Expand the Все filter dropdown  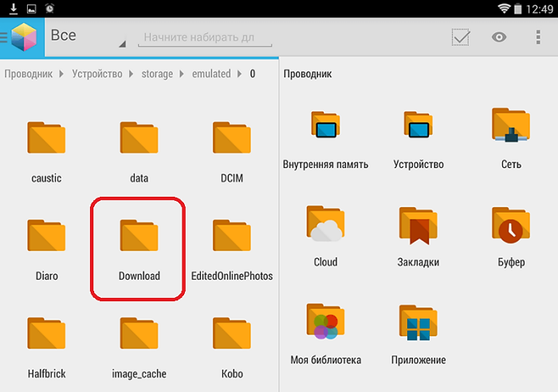pyautogui.click(x=88, y=36)
